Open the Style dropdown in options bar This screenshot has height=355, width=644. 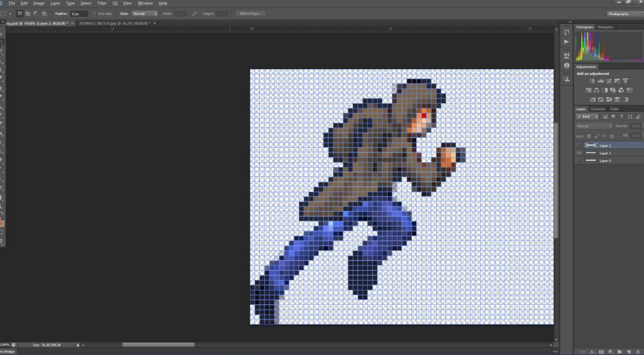pos(145,13)
